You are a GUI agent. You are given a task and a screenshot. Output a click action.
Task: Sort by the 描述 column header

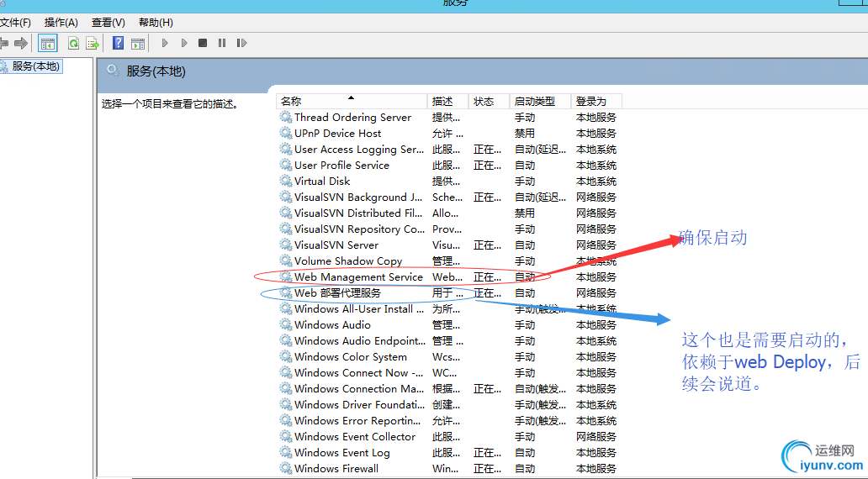(447, 101)
